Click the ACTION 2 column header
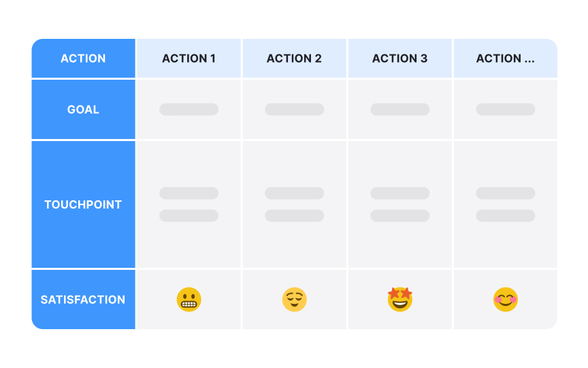 tap(295, 58)
